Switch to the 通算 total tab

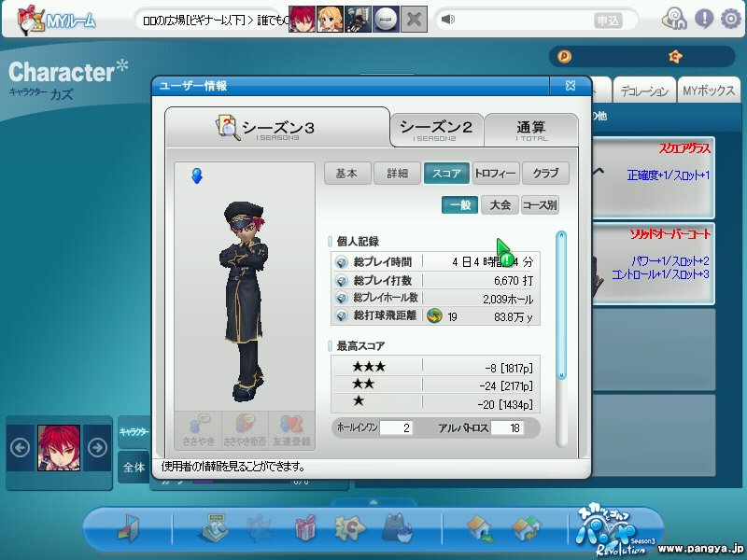[531, 130]
